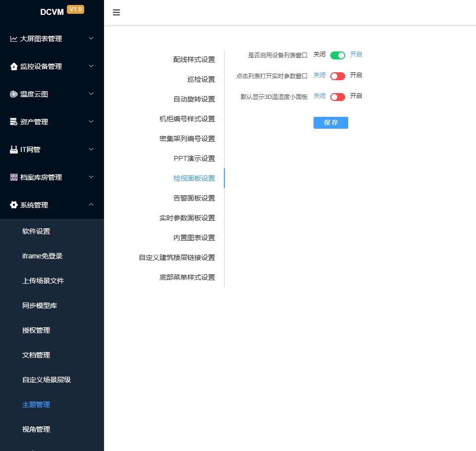Viewport: 476px width, 451px height.
Task: Click 关闭 label for 是否启用设备列表窗口
Action: pos(319,54)
